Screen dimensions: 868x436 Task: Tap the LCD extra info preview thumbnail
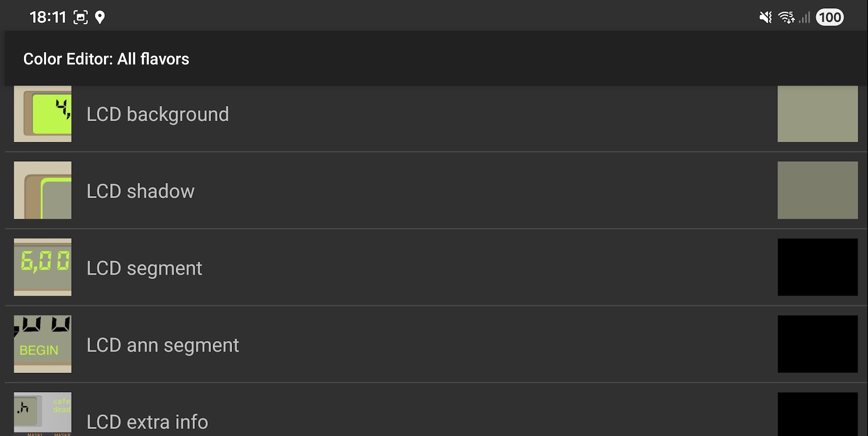(x=42, y=414)
